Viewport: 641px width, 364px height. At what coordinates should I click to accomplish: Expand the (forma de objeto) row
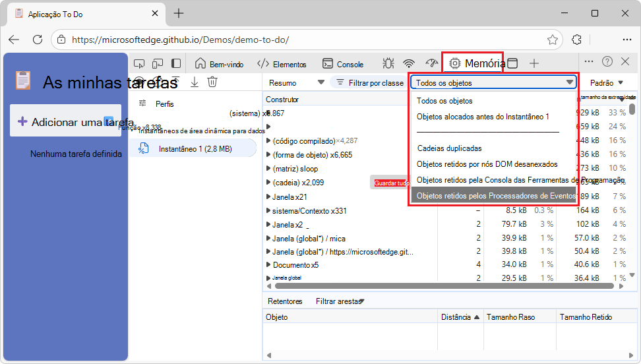tap(268, 154)
